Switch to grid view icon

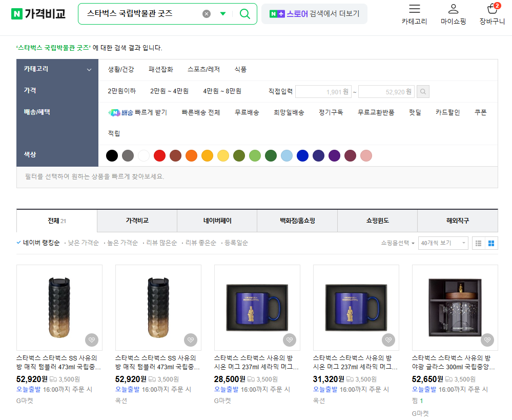coord(491,243)
